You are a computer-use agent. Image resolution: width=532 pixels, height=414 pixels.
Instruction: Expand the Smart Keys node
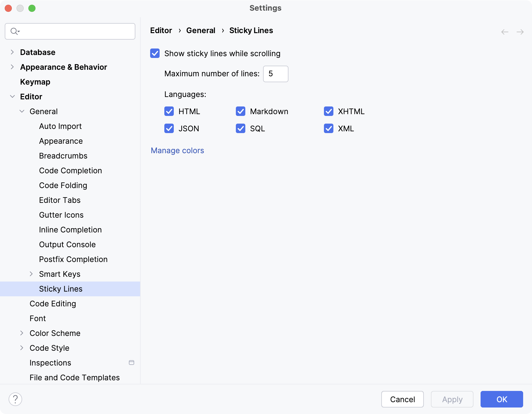(x=31, y=274)
